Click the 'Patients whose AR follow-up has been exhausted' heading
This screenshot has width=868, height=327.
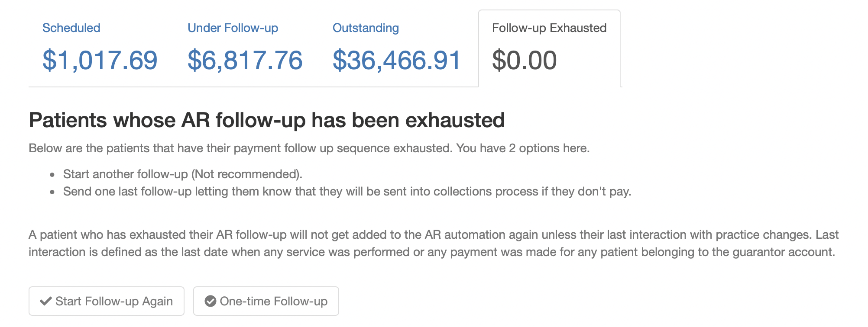[266, 120]
